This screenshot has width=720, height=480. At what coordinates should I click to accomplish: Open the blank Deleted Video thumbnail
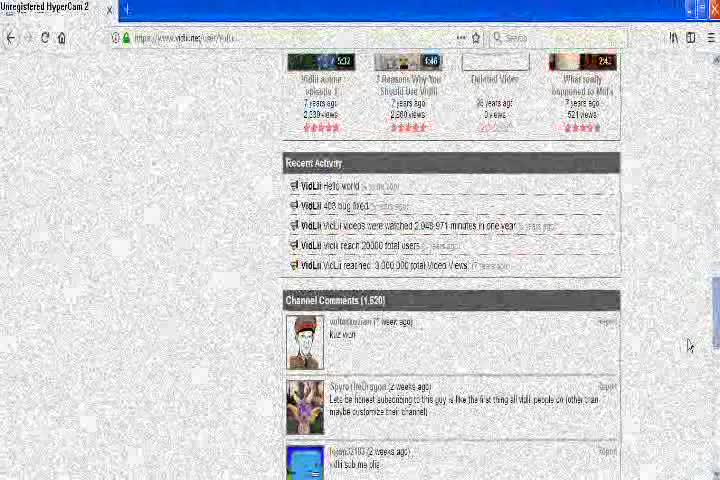[495, 62]
